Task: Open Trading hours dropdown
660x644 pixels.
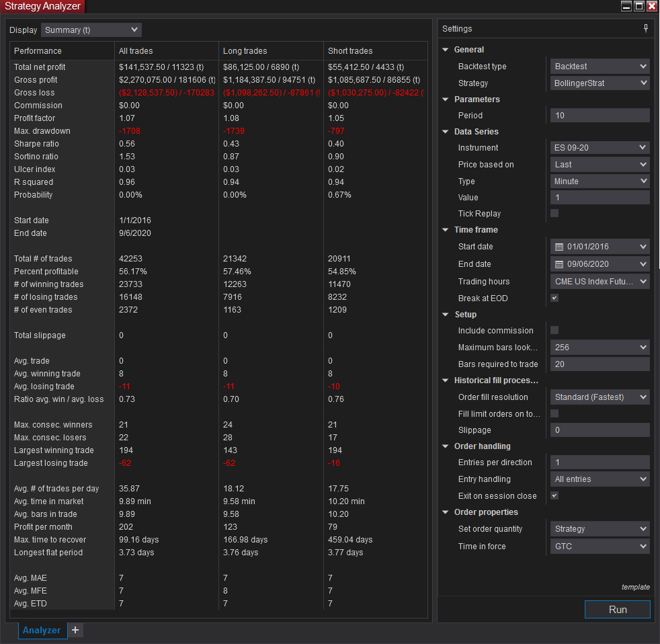Action: (600, 282)
